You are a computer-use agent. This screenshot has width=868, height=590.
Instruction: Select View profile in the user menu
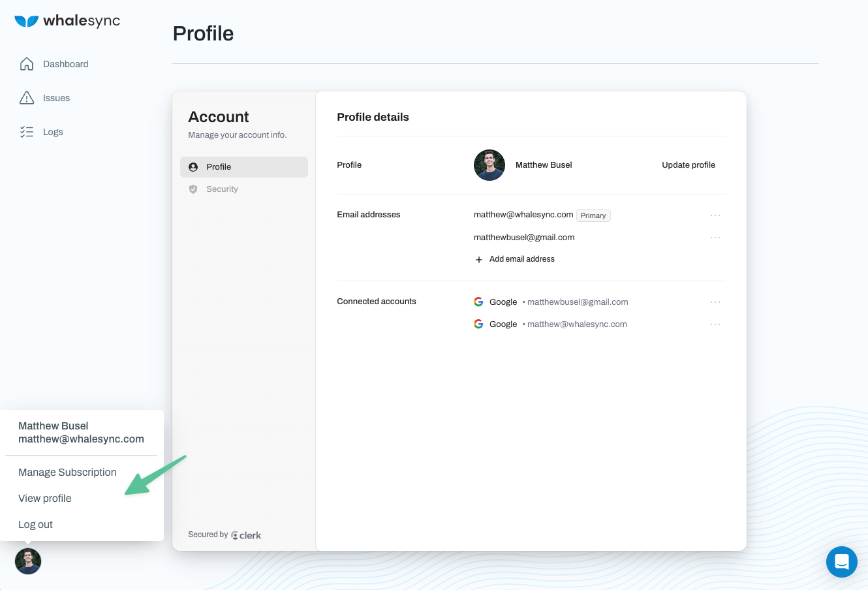45,499
